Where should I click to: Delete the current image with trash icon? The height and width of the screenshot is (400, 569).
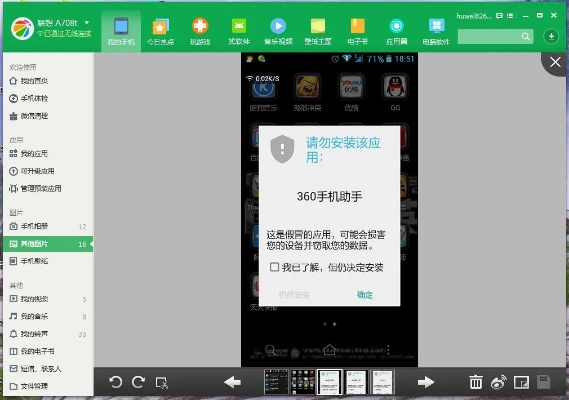coord(476,382)
